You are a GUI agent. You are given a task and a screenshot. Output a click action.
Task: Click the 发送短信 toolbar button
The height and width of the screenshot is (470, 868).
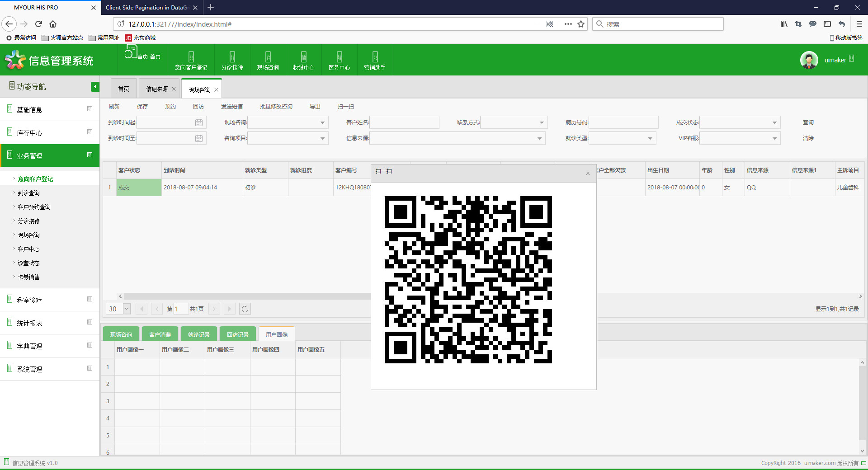click(232, 107)
